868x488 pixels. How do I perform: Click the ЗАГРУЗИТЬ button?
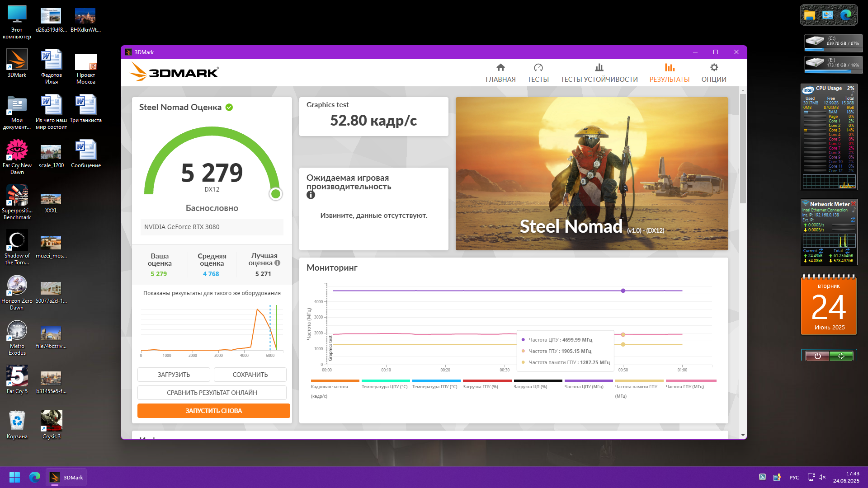coord(174,375)
